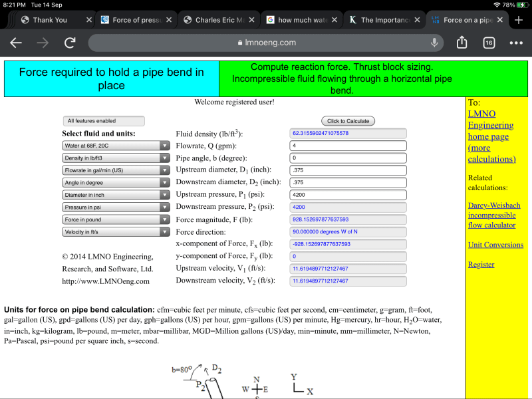532x399 pixels.
Task: Switch to the how much water tab
Action: 303,20
